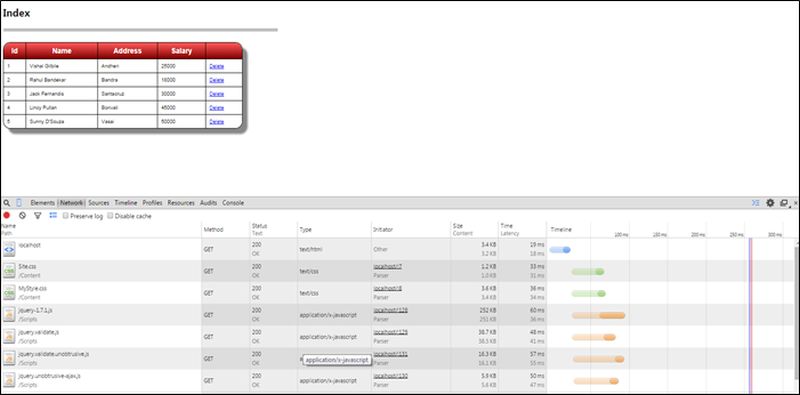Select the jquery.unobtrusive-ajax.js request name

pos(49,376)
